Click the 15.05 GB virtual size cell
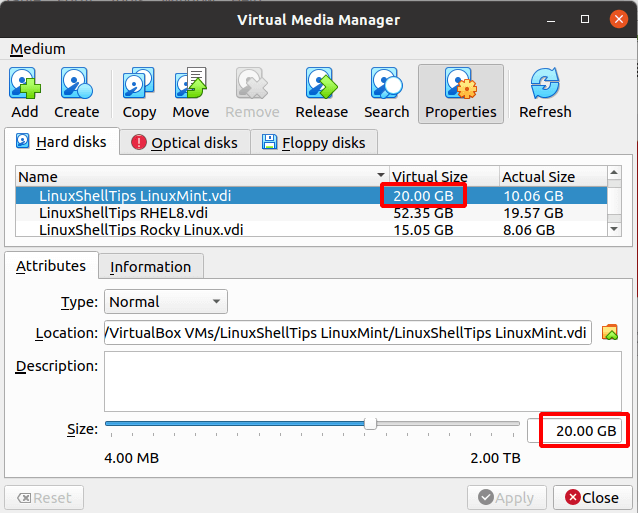638x513 pixels. (x=423, y=230)
